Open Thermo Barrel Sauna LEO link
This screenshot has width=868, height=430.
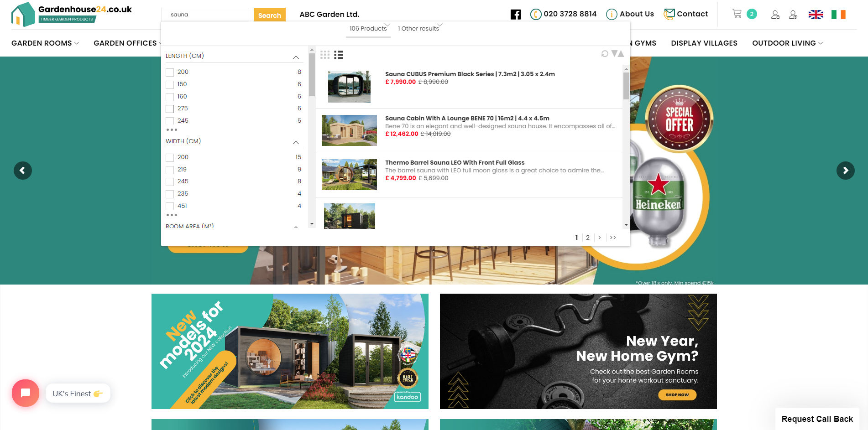(455, 162)
